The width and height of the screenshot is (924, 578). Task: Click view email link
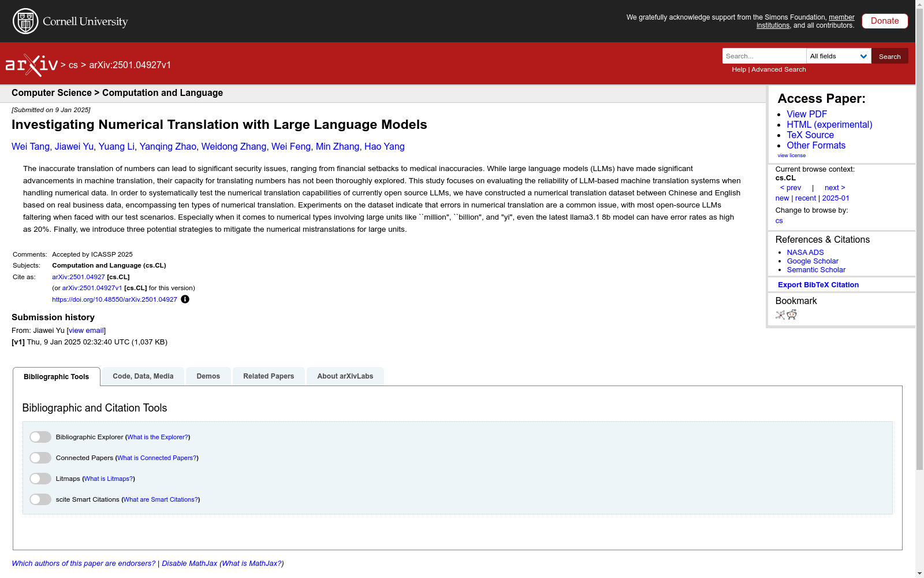(86, 331)
